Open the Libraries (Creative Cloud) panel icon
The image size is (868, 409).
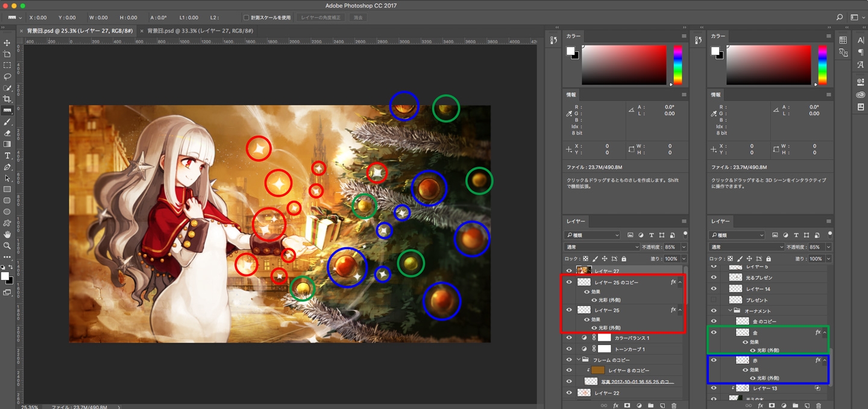point(860,95)
